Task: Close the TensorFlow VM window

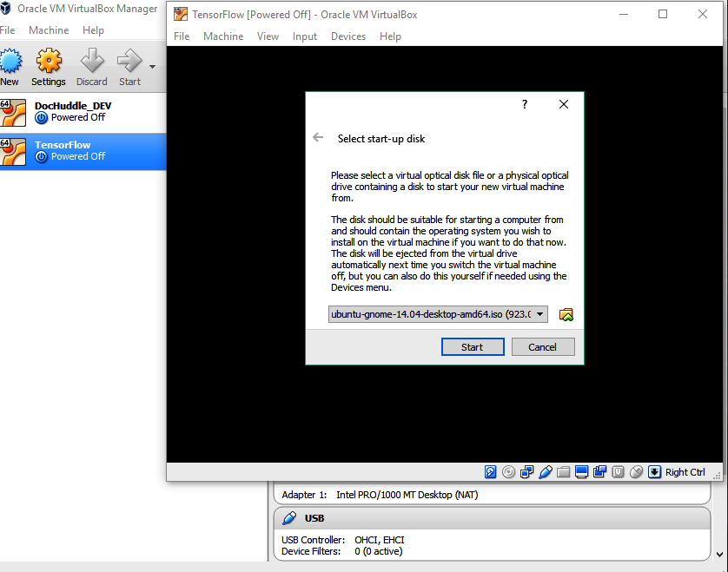Action: (x=703, y=15)
